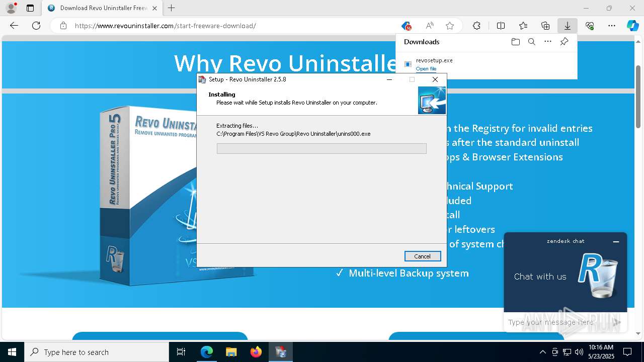The height and width of the screenshot is (362, 644).
Task: Refresh the current page
Action: 36,26
